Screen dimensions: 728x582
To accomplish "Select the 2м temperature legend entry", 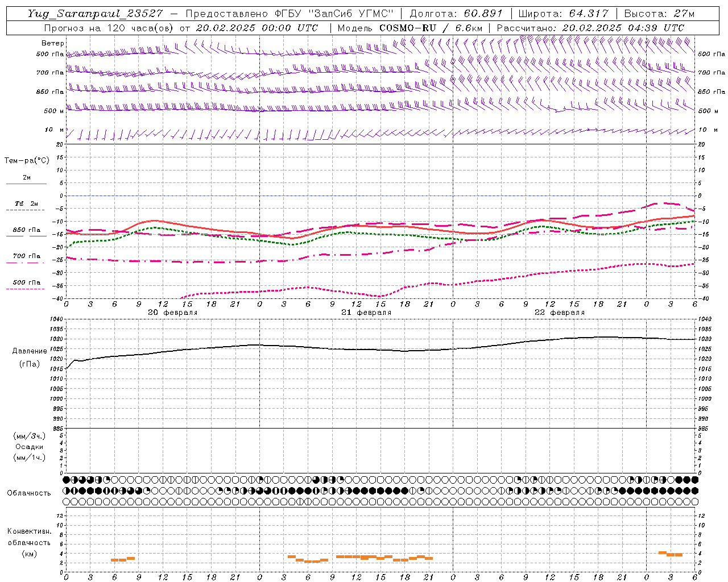I will (27, 177).
